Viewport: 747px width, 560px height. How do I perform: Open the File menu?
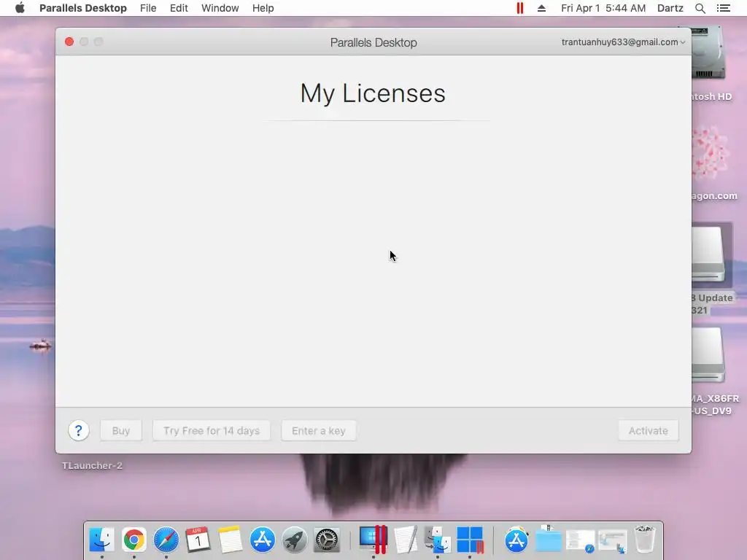pos(148,8)
